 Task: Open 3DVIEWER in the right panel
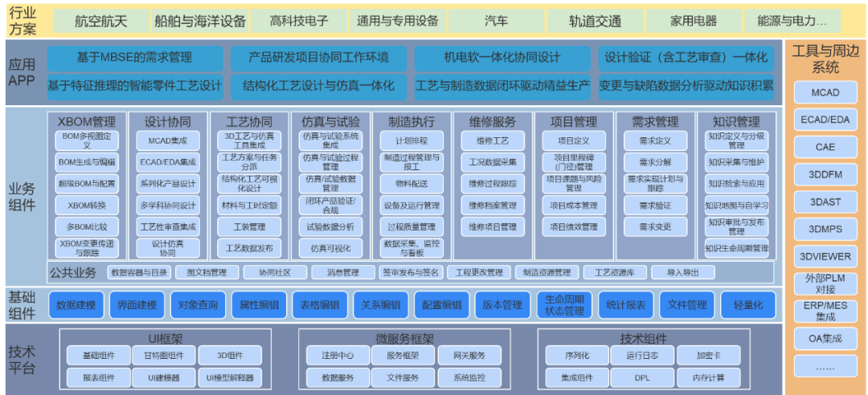(825, 257)
